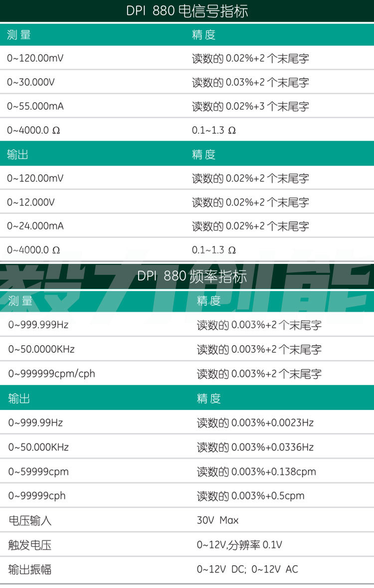Click the accuracy cell in the 0~999999cpm/cph row
Screen dimensions: 374x588
click(x=259, y=374)
